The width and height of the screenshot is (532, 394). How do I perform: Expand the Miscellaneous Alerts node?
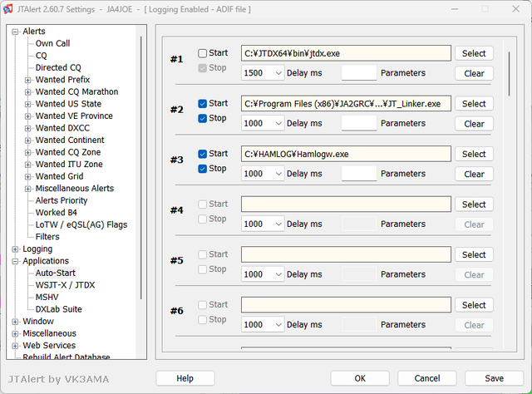coord(27,189)
